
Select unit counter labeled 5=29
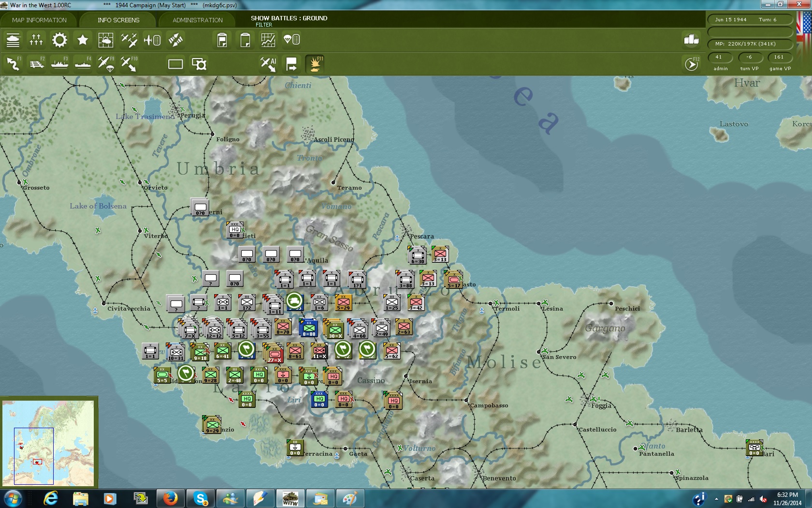(x=343, y=302)
